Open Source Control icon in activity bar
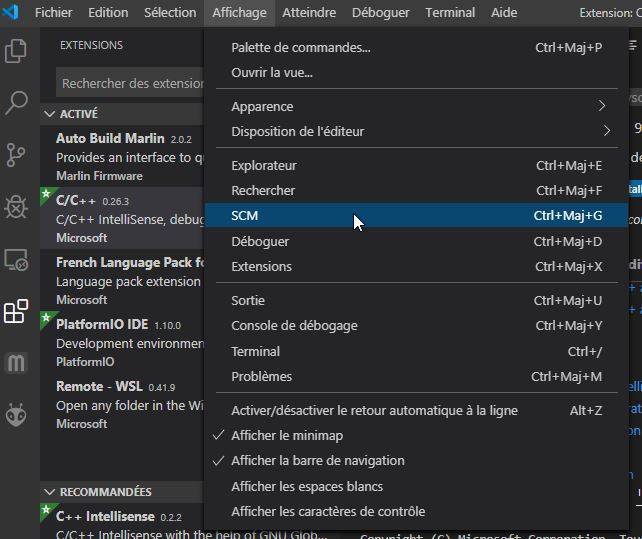642x539 pixels. [16, 154]
